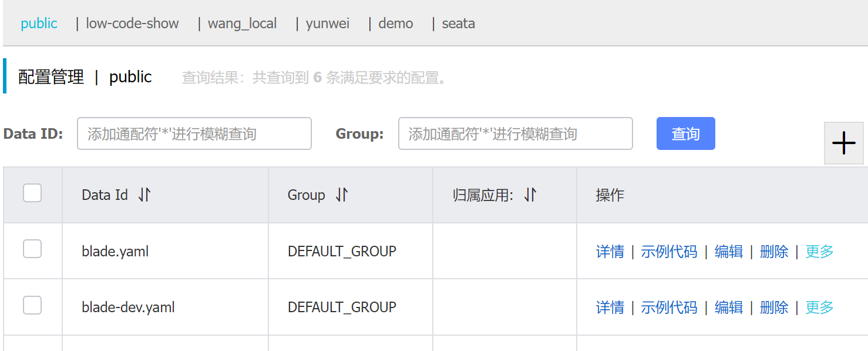868x351 pixels.
Task: View 详情 for blade.yaml
Action: click(610, 252)
